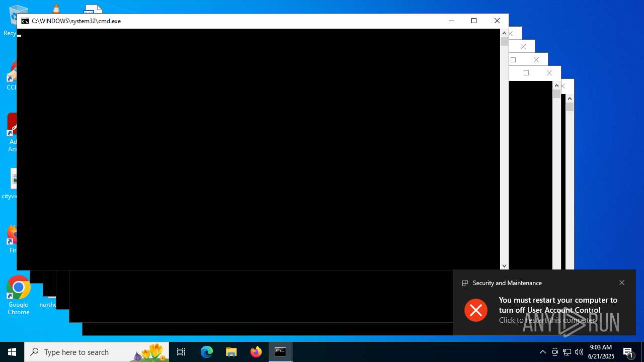Open File Explorer from taskbar
The width and height of the screenshot is (644, 362).
coord(231,352)
